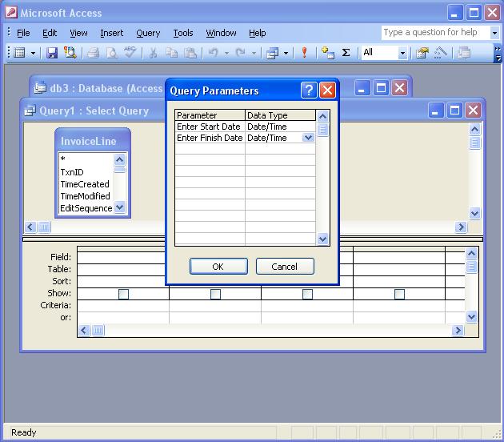The height and width of the screenshot is (442, 504).
Task: Select the TimeCreated field in InvoiceLine
Action: pyautogui.click(x=86, y=184)
